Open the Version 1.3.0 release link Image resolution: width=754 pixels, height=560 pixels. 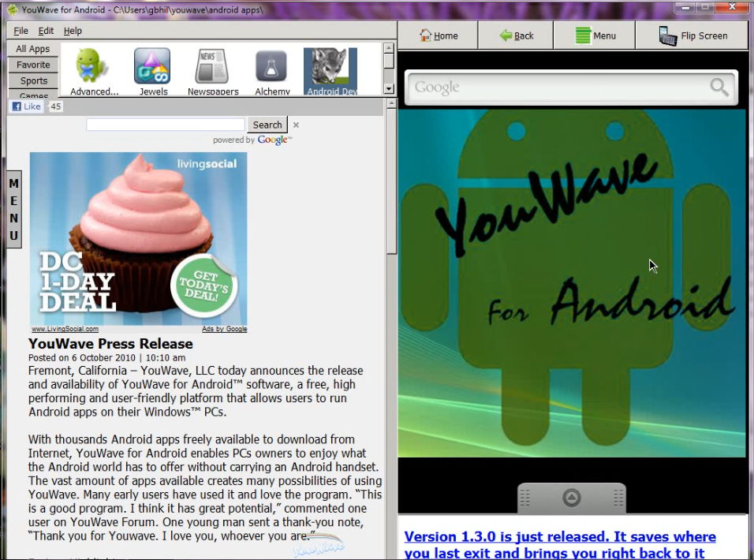(x=560, y=545)
